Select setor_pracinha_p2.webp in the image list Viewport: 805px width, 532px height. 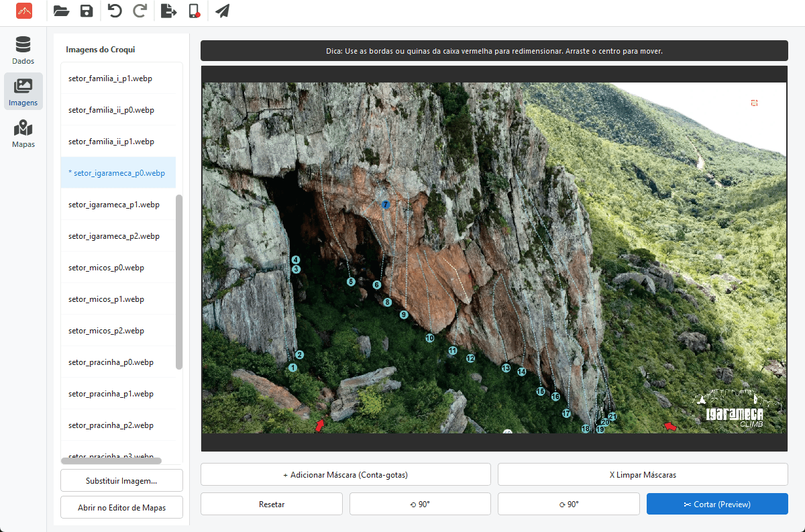click(118, 425)
